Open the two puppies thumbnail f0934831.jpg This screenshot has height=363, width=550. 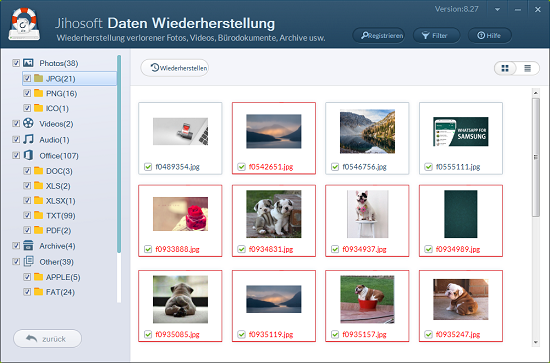[274, 214]
